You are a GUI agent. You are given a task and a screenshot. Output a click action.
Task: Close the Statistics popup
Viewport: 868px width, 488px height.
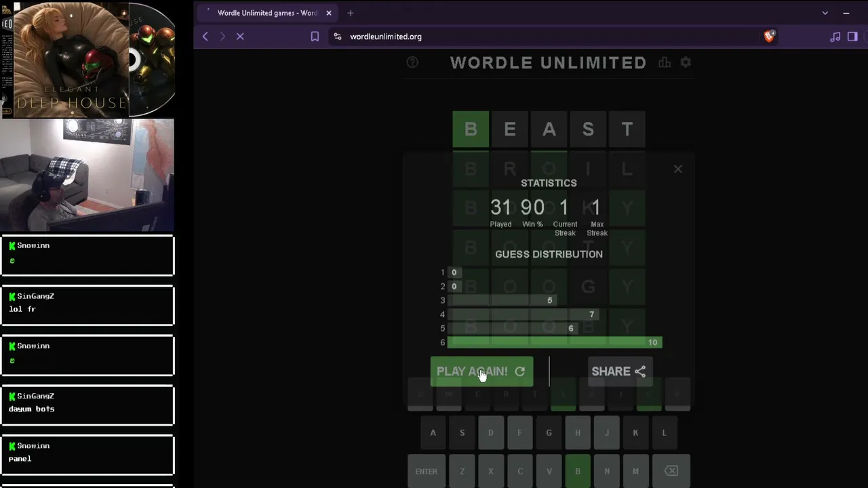[678, 169]
